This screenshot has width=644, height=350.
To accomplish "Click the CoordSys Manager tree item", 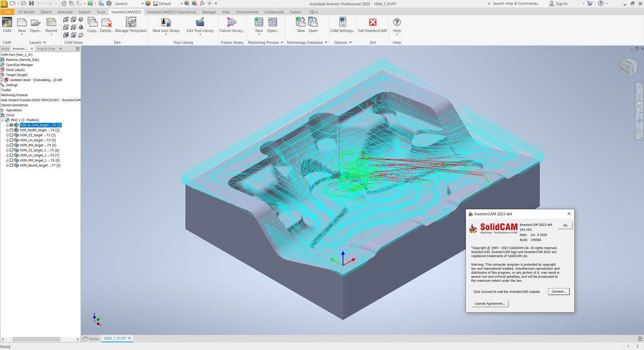I will 19,64.
